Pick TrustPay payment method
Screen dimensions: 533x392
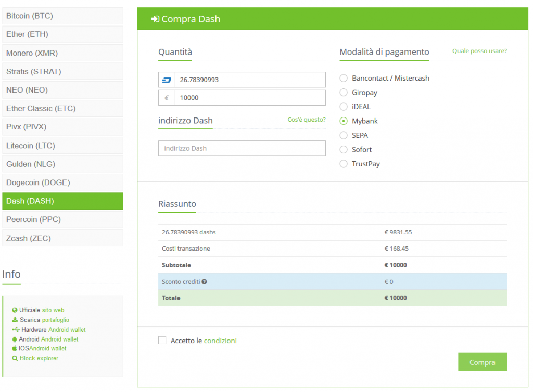pos(344,164)
